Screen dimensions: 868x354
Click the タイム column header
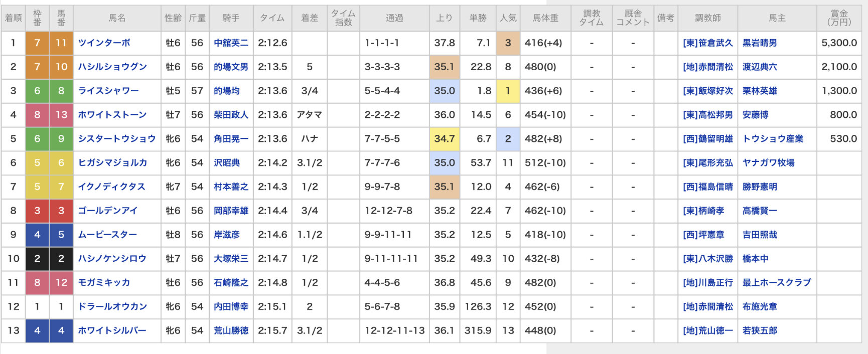point(272,18)
